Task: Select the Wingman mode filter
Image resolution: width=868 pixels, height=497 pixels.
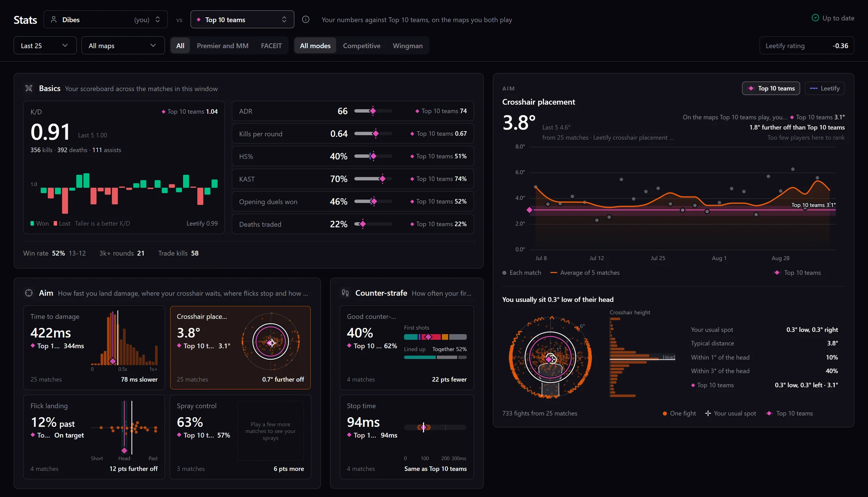Action: pyautogui.click(x=408, y=45)
